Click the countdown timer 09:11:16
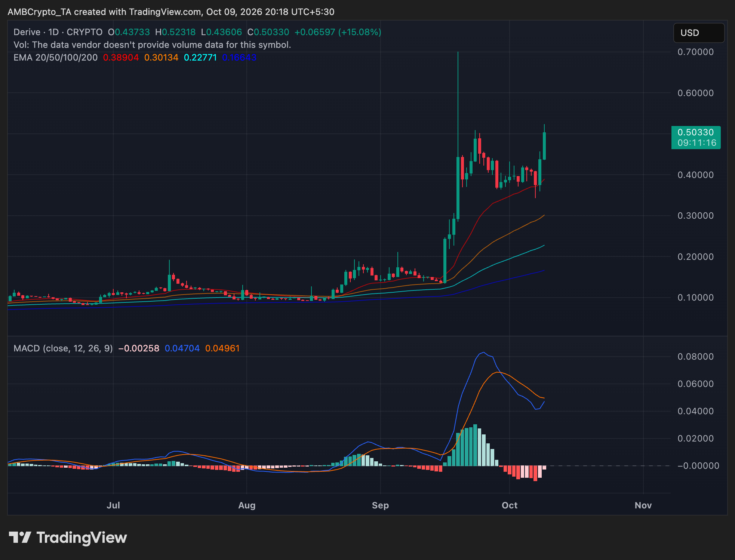 [696, 143]
